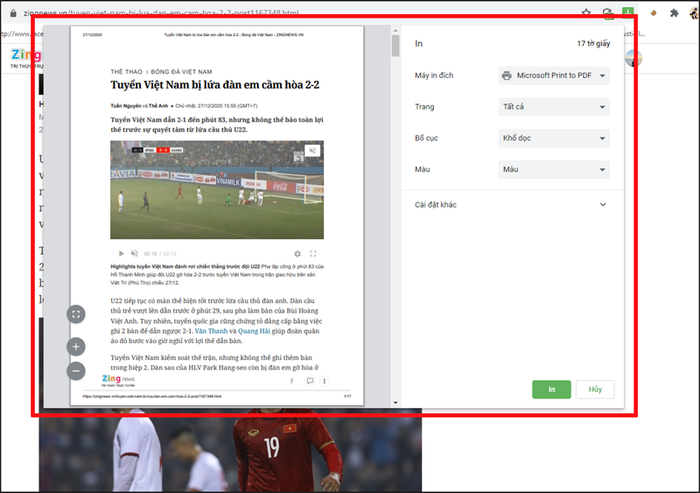The height and width of the screenshot is (493, 700).
Task: Click the three-dot icon in preview footer
Action: coord(325,381)
